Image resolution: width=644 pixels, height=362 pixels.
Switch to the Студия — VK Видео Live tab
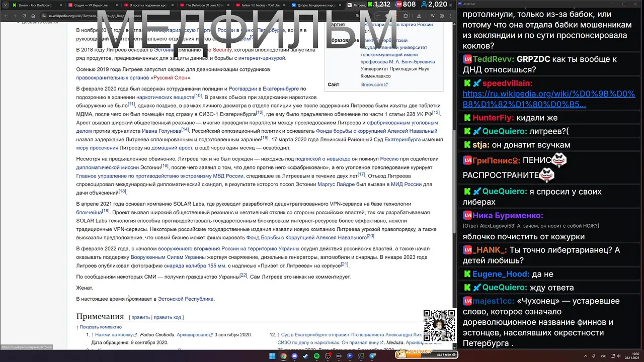tap(93, 5)
